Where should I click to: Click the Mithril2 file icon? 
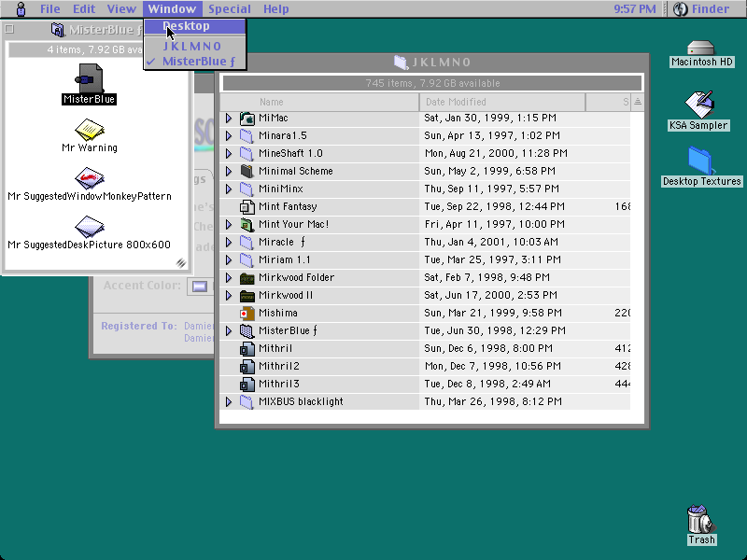coord(247,366)
